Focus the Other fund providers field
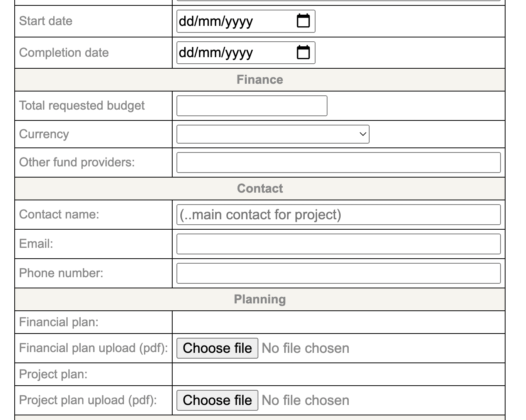This screenshot has width=526, height=420. pos(338,163)
